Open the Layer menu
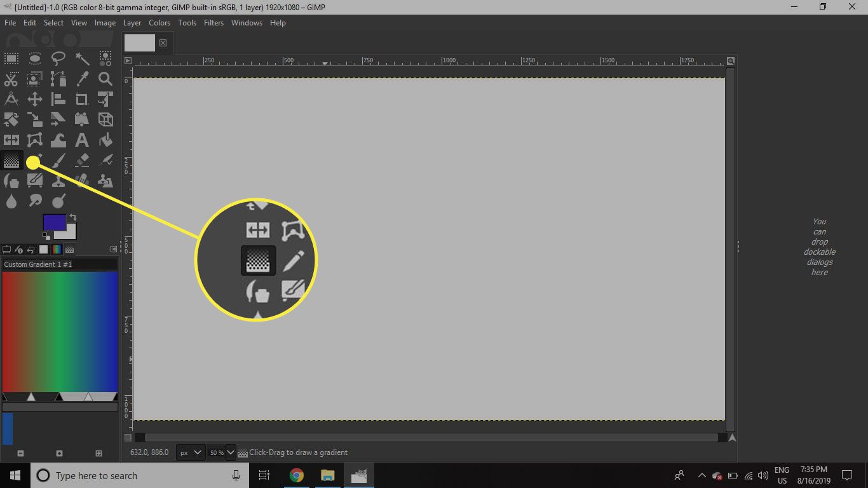Screen dimensions: 868x488 click(x=132, y=23)
